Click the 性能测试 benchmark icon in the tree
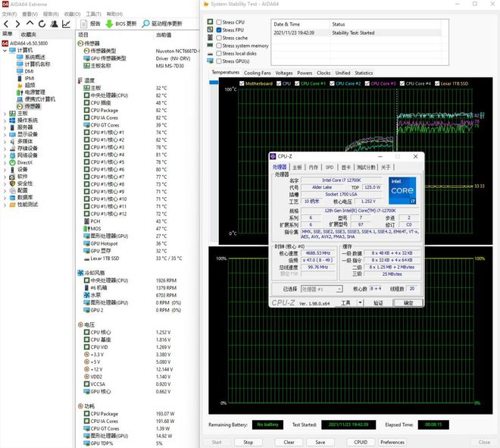500x448 pixels. pos(12,205)
